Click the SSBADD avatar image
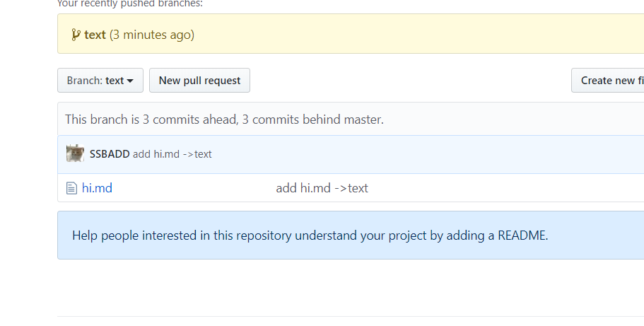The image size is (644, 326). click(75, 153)
